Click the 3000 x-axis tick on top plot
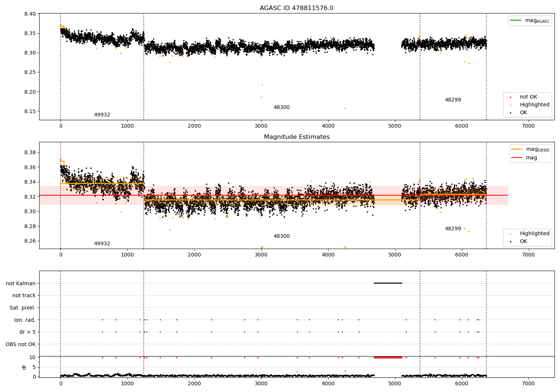Image resolution: width=560 pixels, height=392 pixels. point(261,126)
